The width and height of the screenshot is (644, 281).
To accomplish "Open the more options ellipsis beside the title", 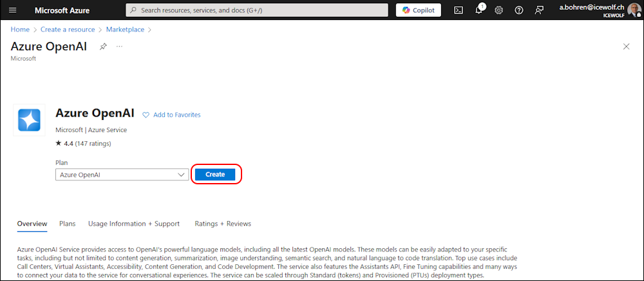I will (120, 46).
